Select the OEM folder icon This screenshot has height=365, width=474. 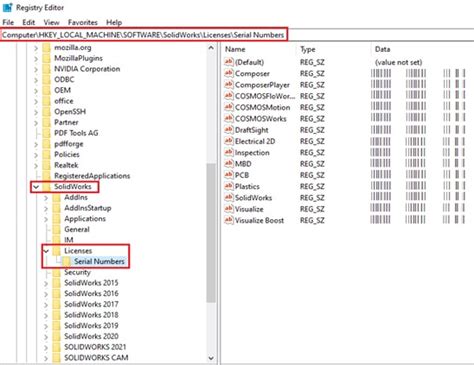pyautogui.click(x=46, y=90)
